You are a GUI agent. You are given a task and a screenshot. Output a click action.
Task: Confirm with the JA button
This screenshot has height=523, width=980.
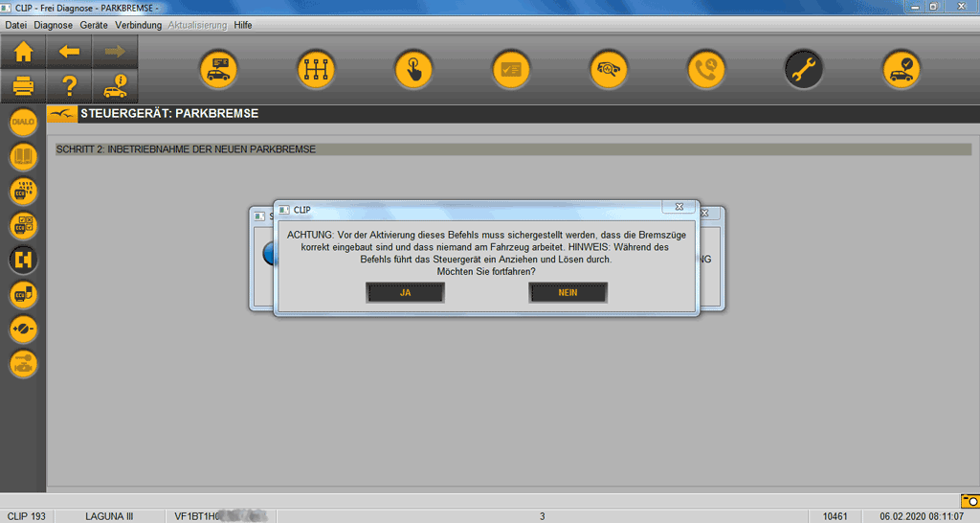click(405, 292)
